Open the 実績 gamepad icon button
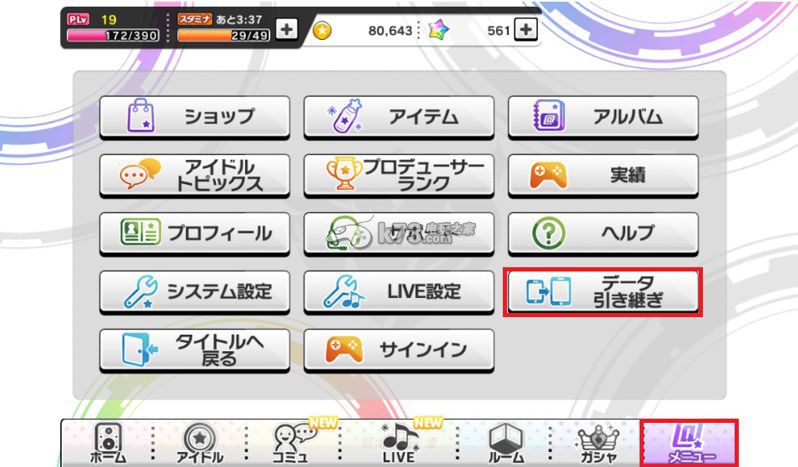 pyautogui.click(x=603, y=175)
